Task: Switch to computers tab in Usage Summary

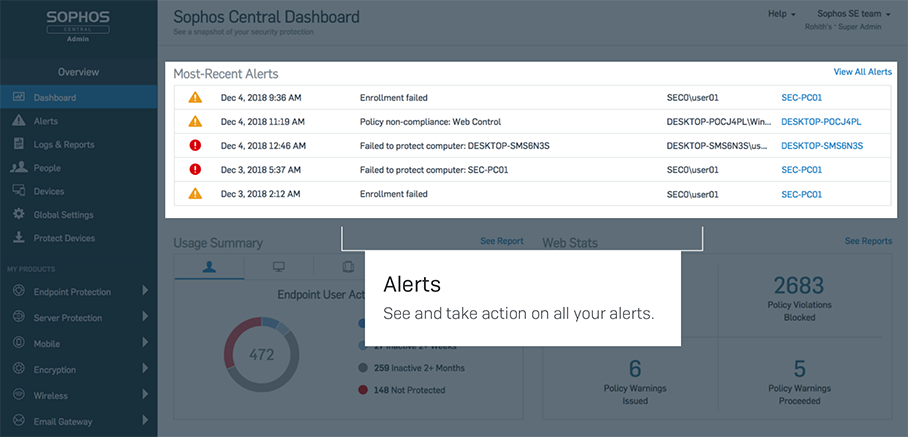Action: pyautogui.click(x=279, y=267)
